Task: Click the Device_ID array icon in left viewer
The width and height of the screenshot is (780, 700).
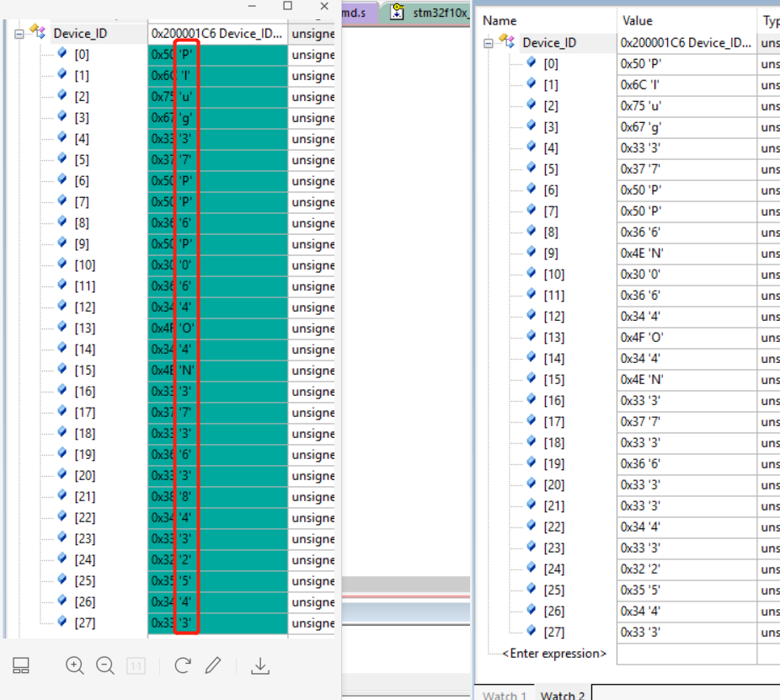Action: pos(37,31)
